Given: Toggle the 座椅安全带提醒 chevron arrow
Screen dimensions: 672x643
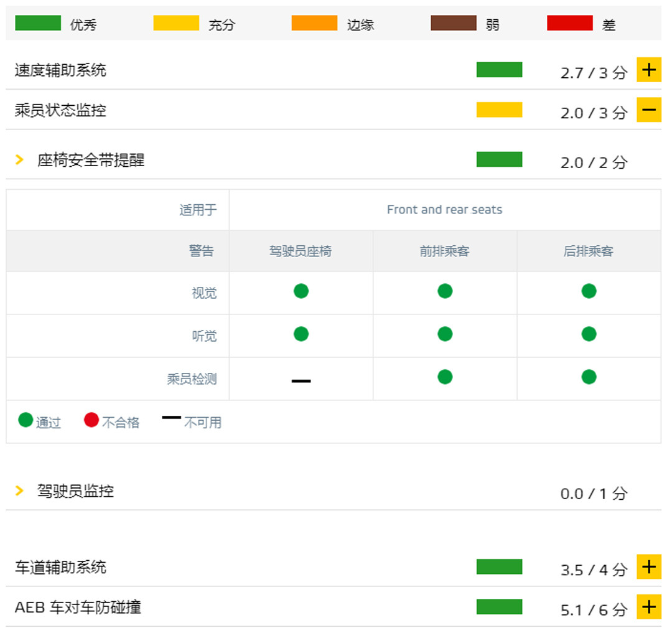Looking at the screenshot, I should click(19, 160).
